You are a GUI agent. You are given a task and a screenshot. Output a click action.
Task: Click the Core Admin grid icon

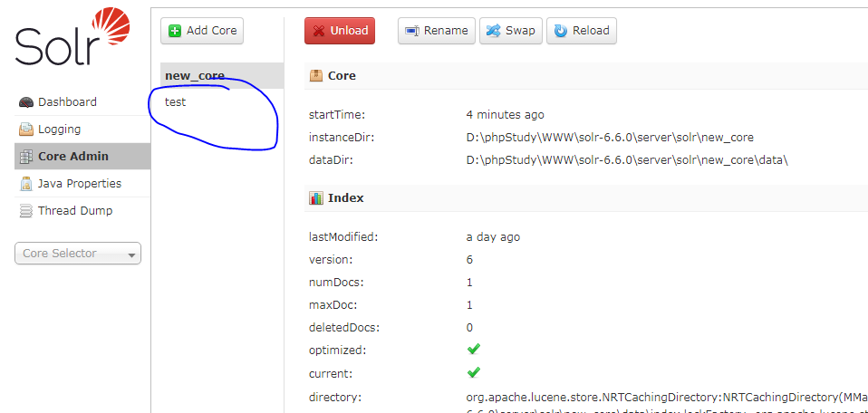click(26, 157)
